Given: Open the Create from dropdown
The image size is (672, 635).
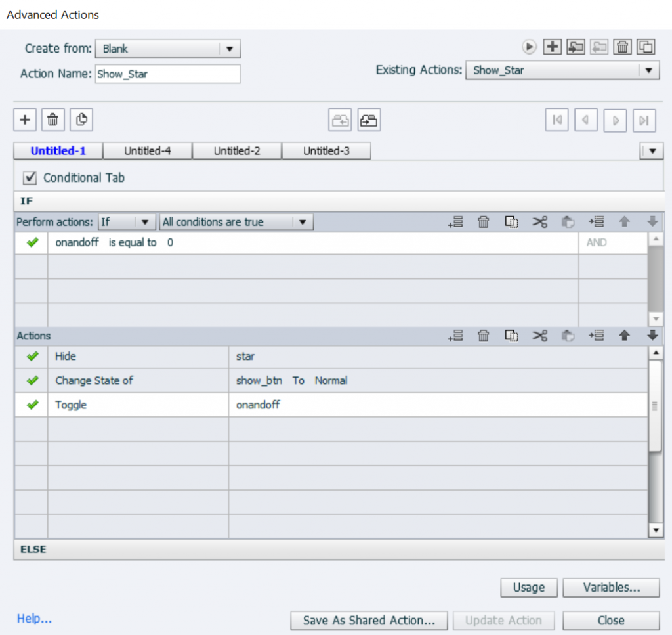Looking at the screenshot, I should [x=230, y=48].
